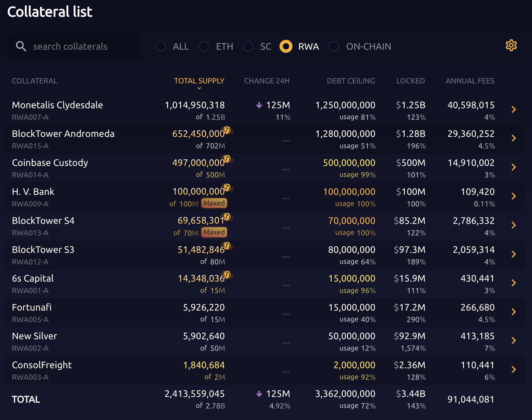Click badge icon beside H. V. Bank supply

click(x=227, y=188)
